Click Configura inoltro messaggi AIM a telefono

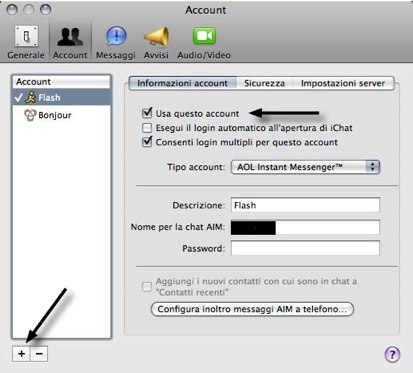tap(252, 309)
